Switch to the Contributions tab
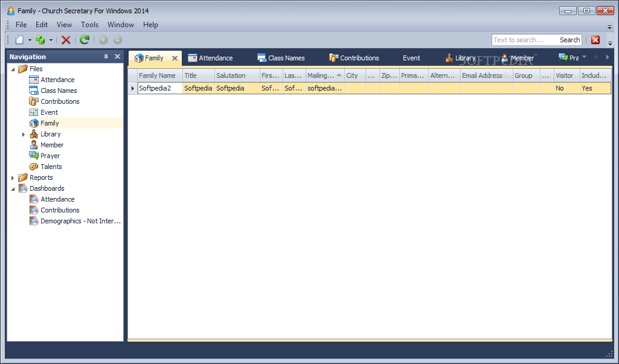Screen dimensions: 619x364 pos(354,58)
